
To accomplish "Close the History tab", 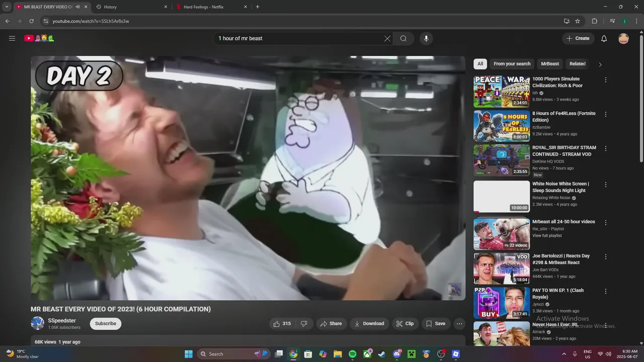I will click(x=166, y=7).
